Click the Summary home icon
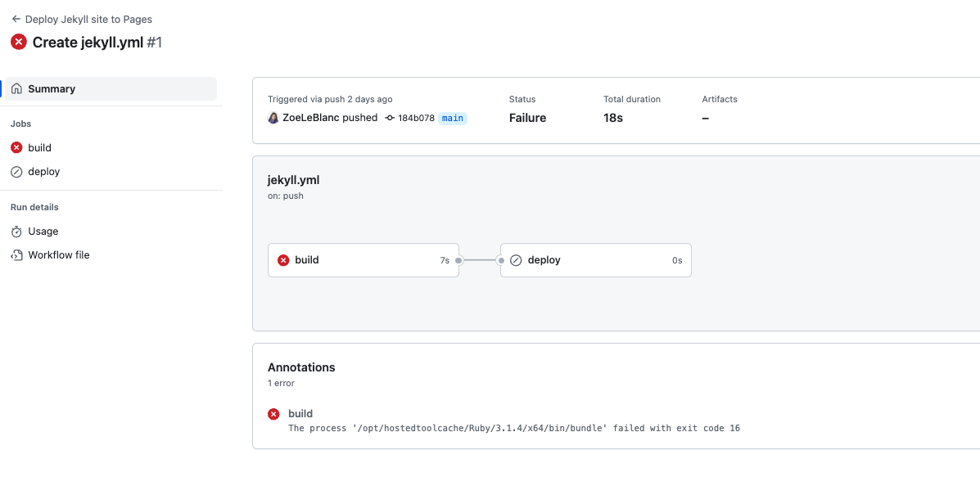The height and width of the screenshot is (495, 980). tap(17, 88)
